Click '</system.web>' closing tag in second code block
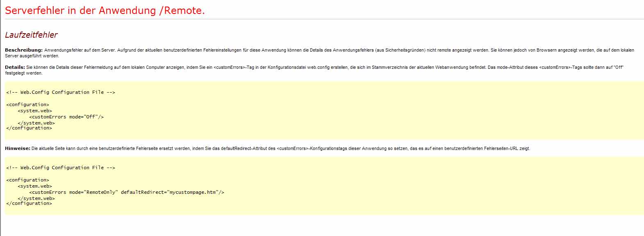 click(x=36, y=198)
